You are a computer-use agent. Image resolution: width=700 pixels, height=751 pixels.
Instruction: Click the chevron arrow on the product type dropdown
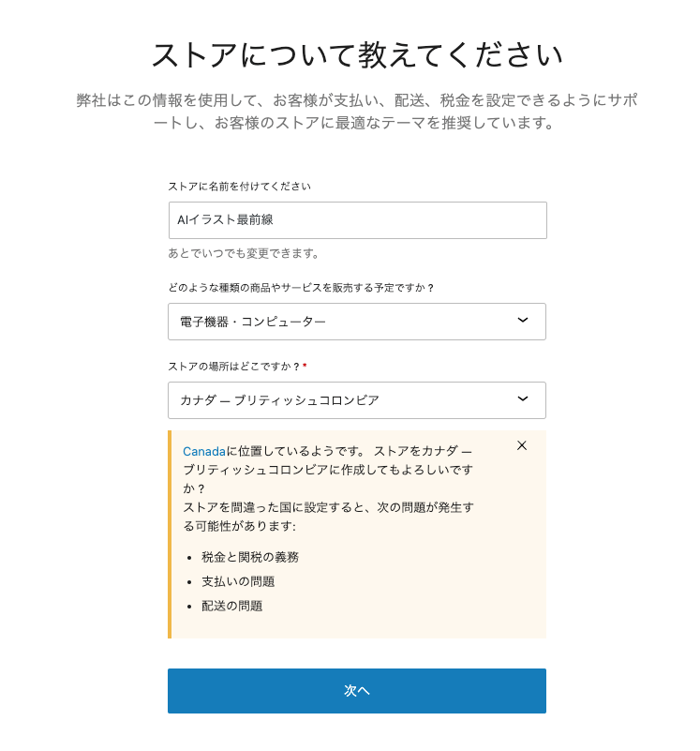(523, 321)
